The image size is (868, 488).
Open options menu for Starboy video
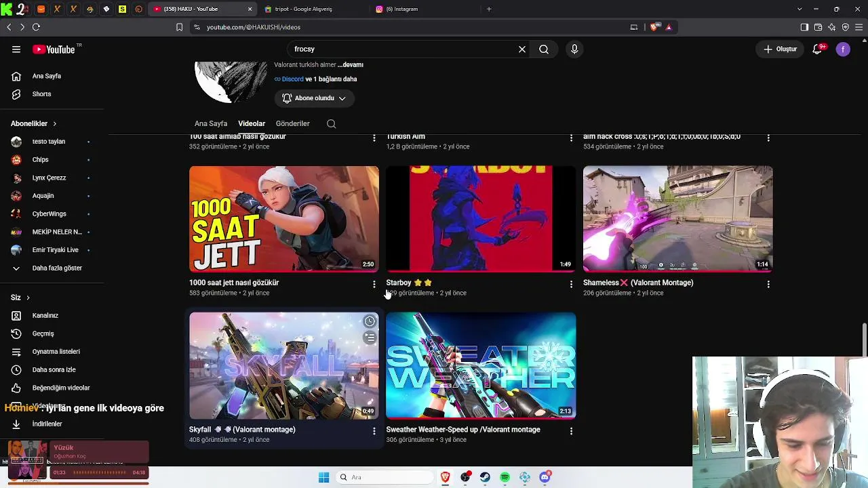(571, 284)
